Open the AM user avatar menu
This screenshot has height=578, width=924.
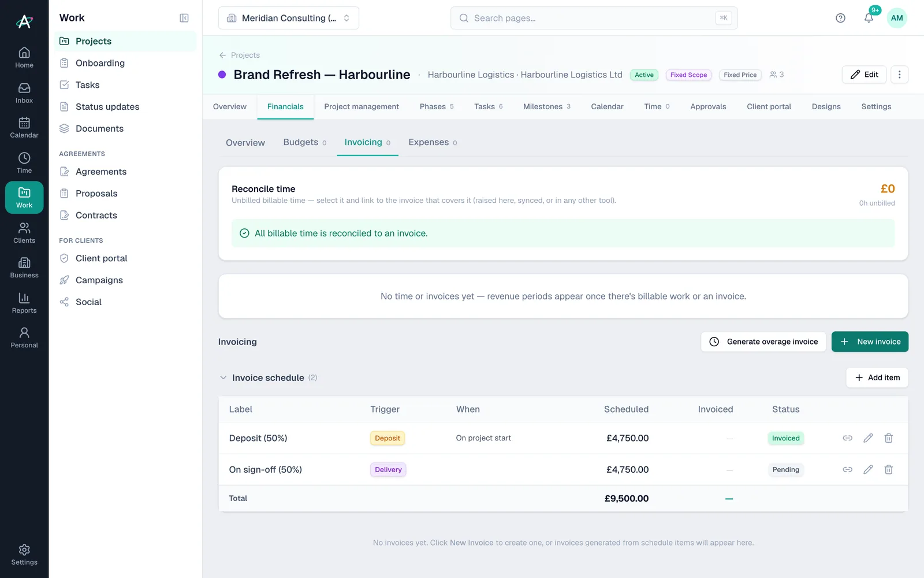(897, 18)
